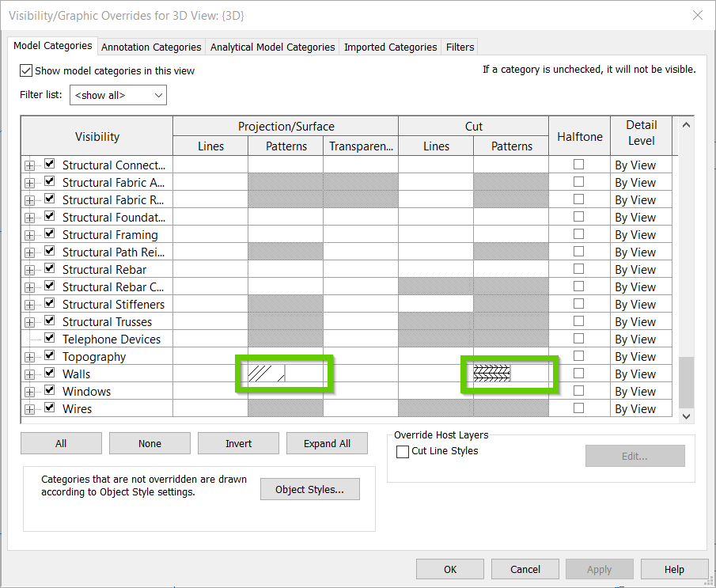Open the Analytical Model Categories tab
The width and height of the screenshot is (716, 588).
point(273,47)
